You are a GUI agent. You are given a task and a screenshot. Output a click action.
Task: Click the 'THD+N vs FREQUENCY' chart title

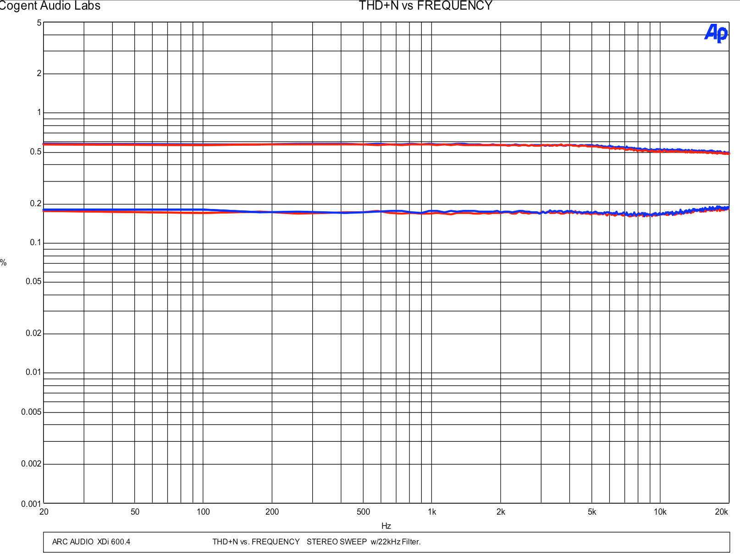point(425,5)
